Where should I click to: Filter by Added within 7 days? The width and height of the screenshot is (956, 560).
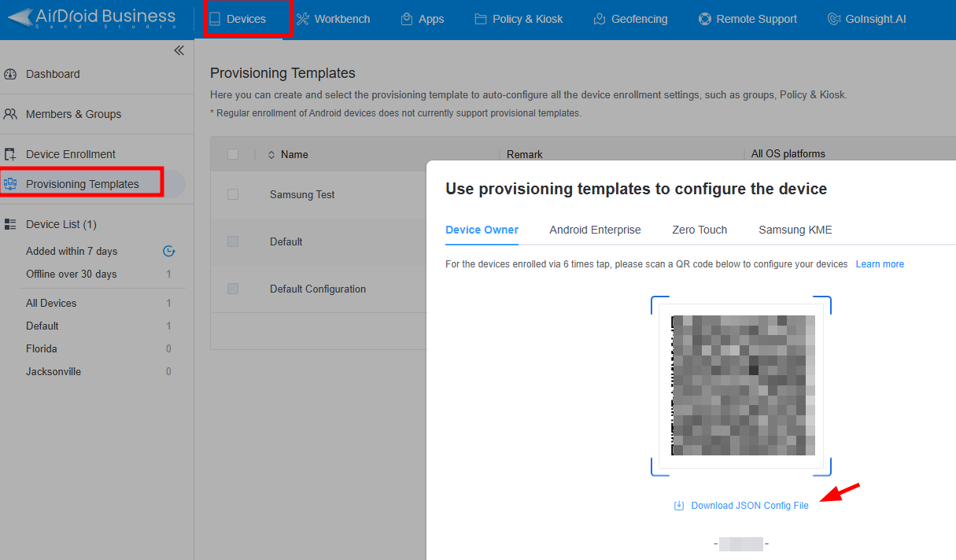72,252
